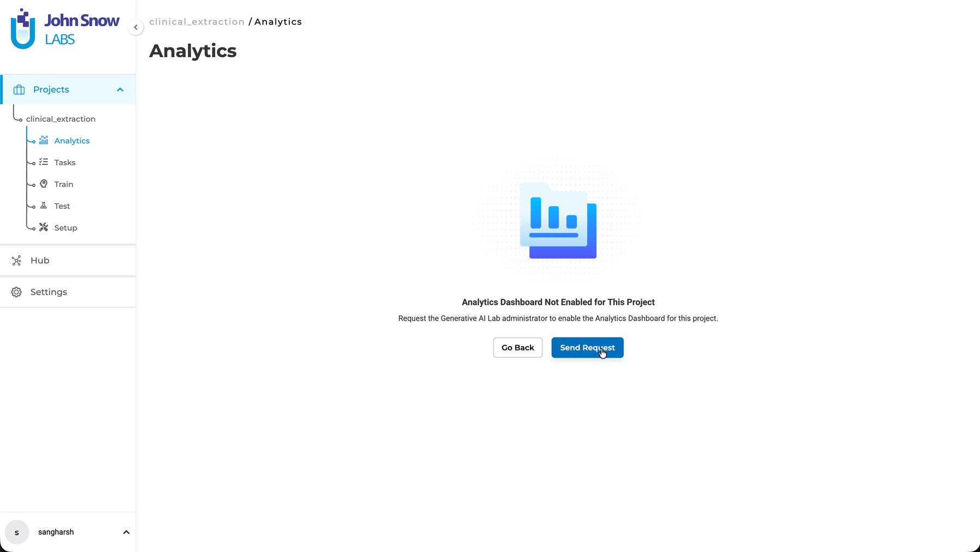Click the Tasks checklist icon

pyautogui.click(x=44, y=162)
